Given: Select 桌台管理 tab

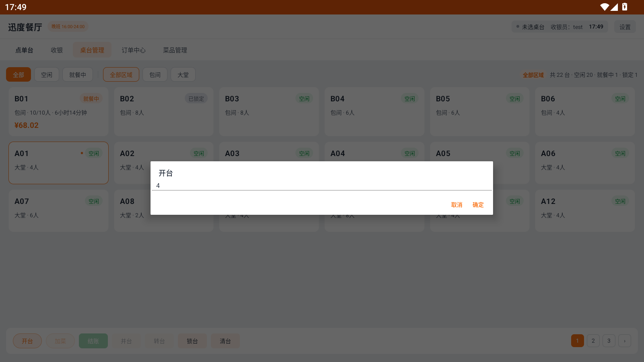Looking at the screenshot, I should point(92,50).
